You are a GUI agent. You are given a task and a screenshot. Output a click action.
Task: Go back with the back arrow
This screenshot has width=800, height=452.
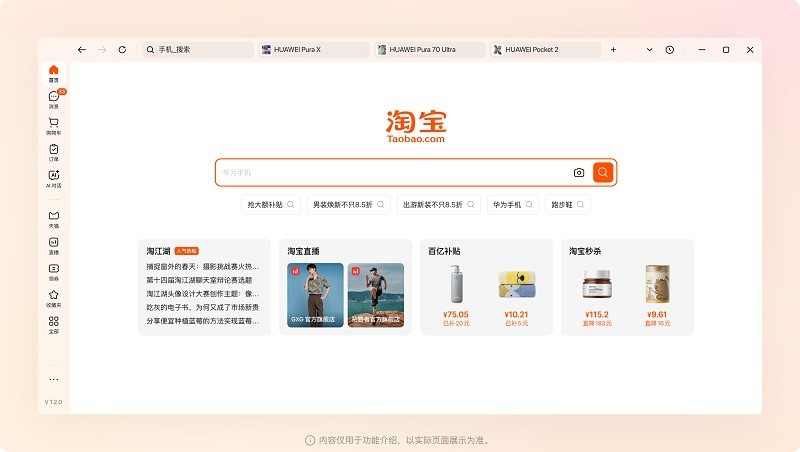click(x=82, y=49)
